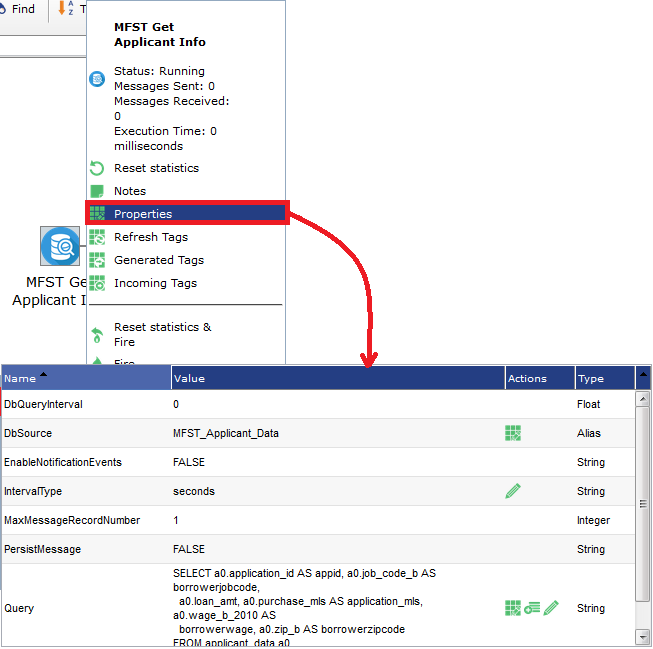The width and height of the screenshot is (653, 649).
Task: Click pencil edit icon in Query row
Action: point(551,608)
